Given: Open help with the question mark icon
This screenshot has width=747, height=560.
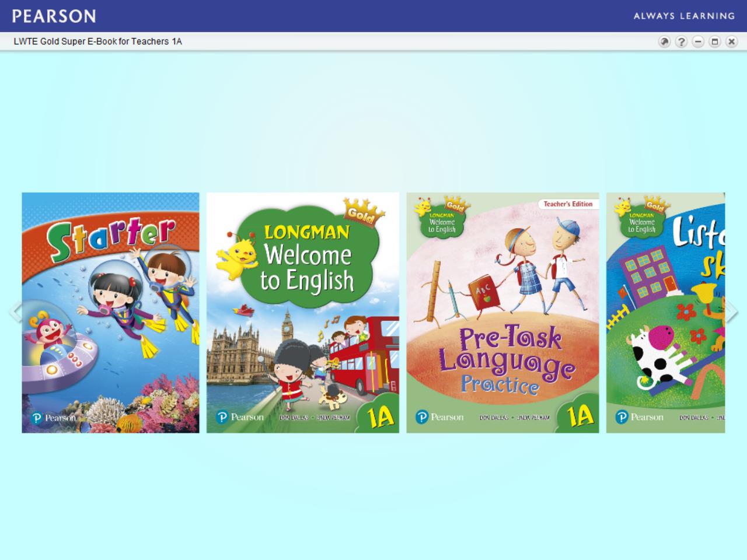Looking at the screenshot, I should point(681,41).
